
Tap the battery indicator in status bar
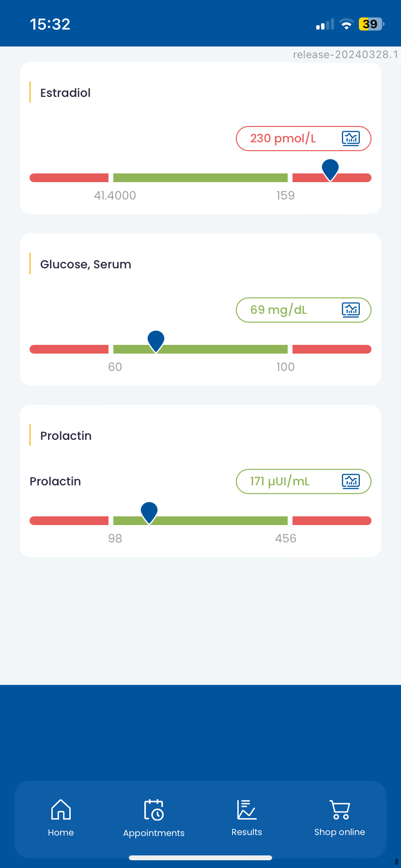(371, 24)
